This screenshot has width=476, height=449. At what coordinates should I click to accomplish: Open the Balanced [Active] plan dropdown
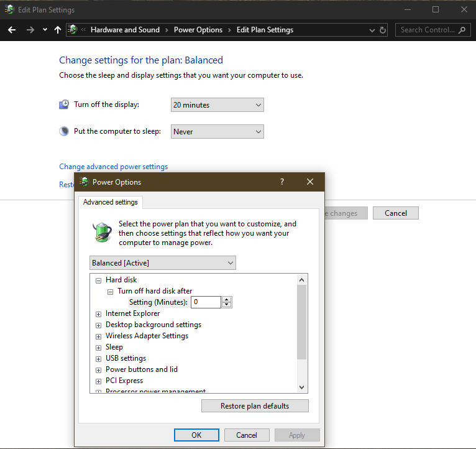(162, 263)
